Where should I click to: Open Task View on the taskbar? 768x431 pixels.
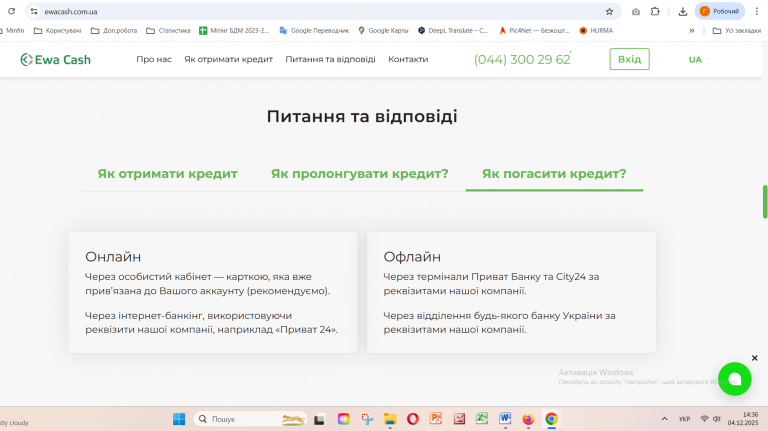pyautogui.click(x=319, y=419)
